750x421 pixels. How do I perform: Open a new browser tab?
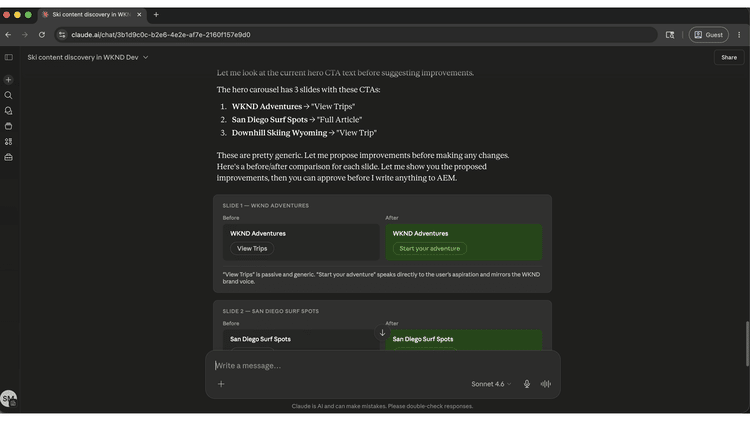pyautogui.click(x=156, y=14)
